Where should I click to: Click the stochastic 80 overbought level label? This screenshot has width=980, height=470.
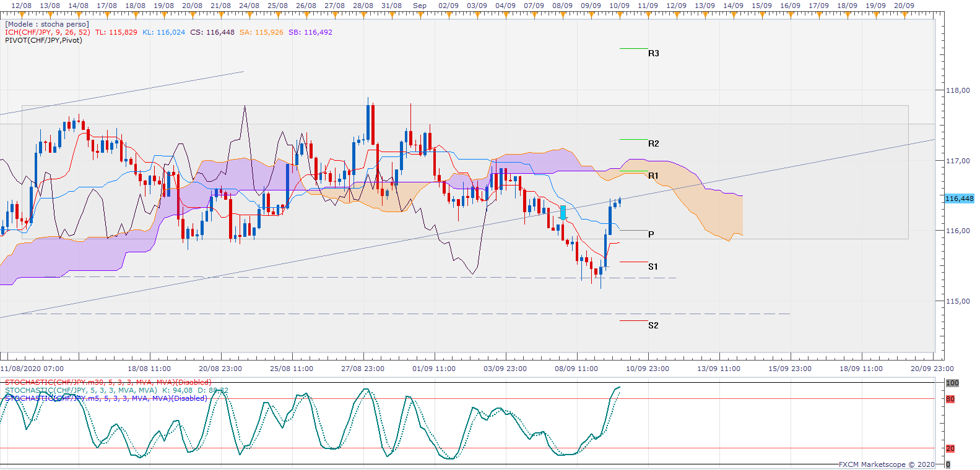tap(950, 399)
